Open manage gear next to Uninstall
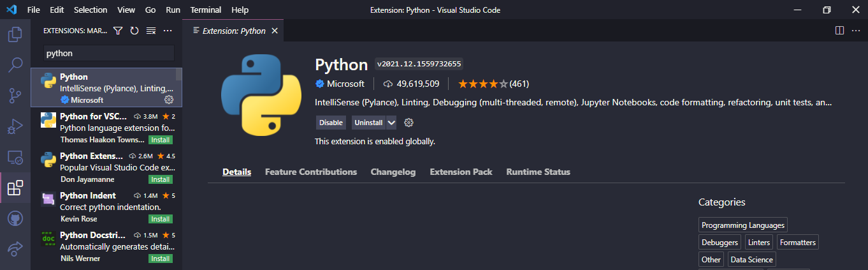The width and height of the screenshot is (868, 270). pyautogui.click(x=409, y=123)
